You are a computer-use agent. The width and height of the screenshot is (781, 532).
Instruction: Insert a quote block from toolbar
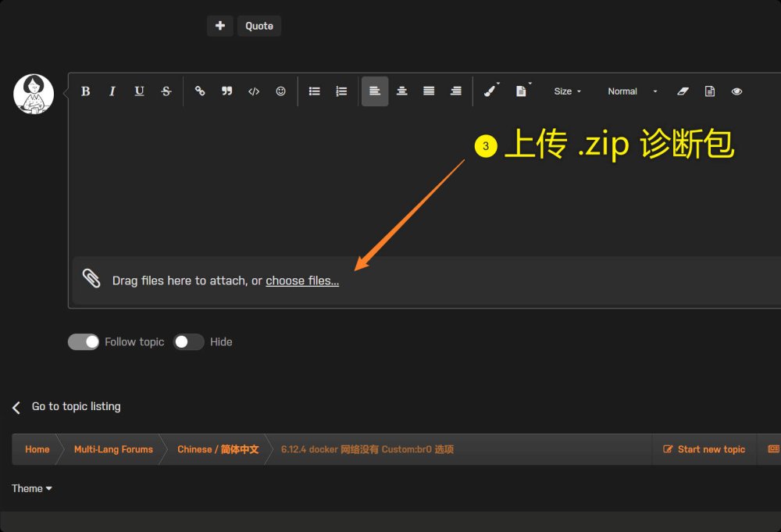click(x=226, y=91)
